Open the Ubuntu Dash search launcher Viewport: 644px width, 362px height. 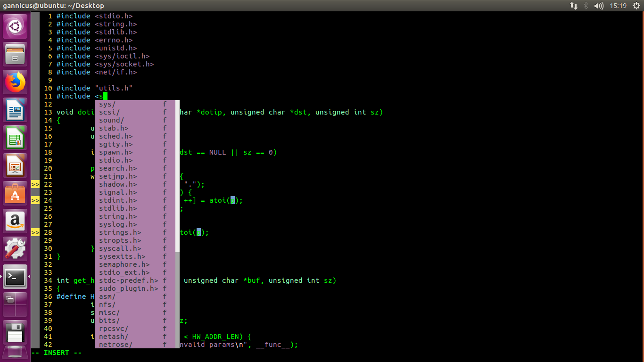(x=16, y=26)
